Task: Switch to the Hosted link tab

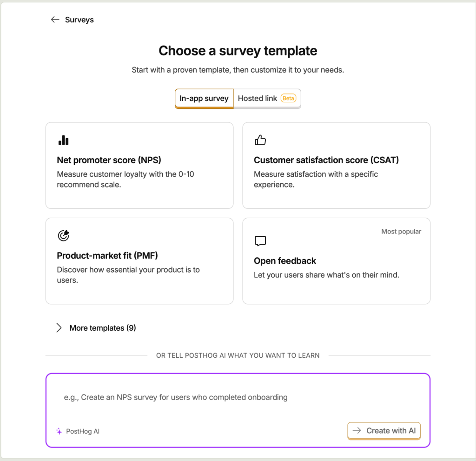Action: click(267, 99)
